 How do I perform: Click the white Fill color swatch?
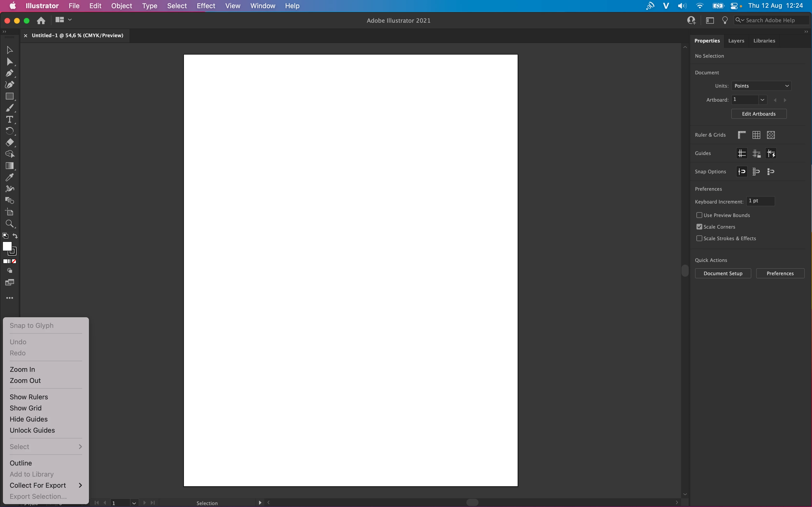point(7,246)
